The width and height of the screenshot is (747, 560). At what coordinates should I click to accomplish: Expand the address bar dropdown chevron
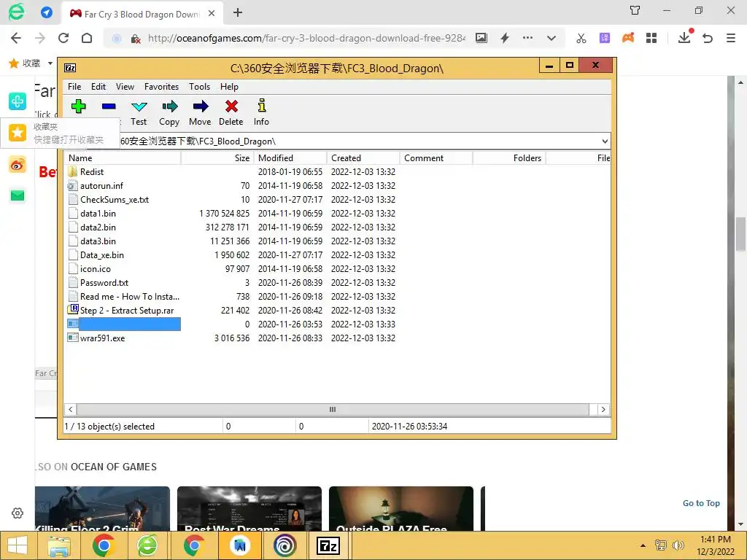click(551, 38)
